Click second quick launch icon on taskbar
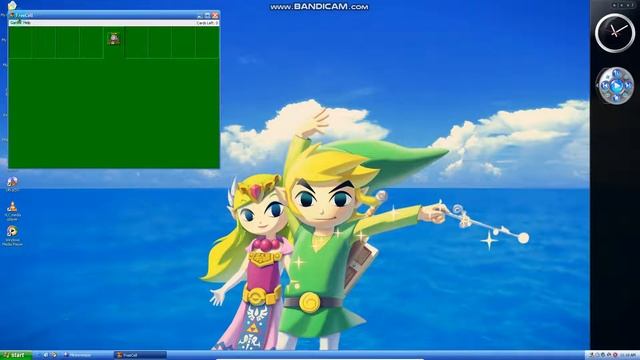This screenshot has height=360, width=640. 54,355
